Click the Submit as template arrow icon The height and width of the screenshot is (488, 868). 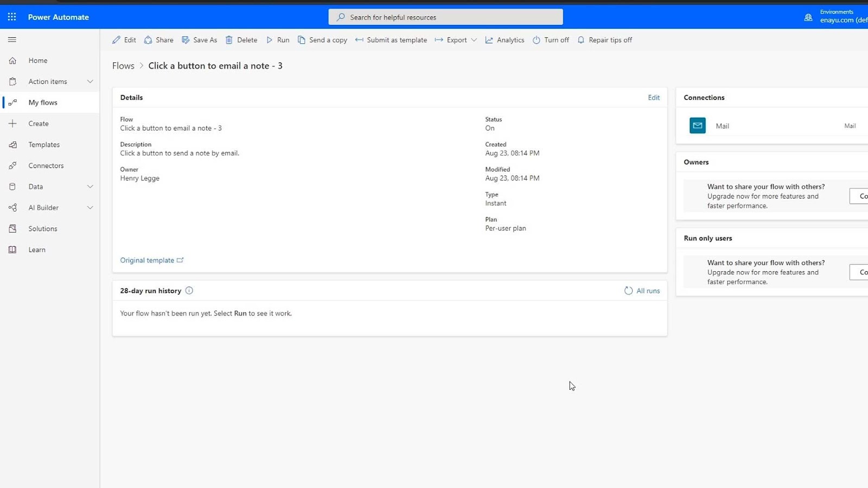pyautogui.click(x=359, y=40)
